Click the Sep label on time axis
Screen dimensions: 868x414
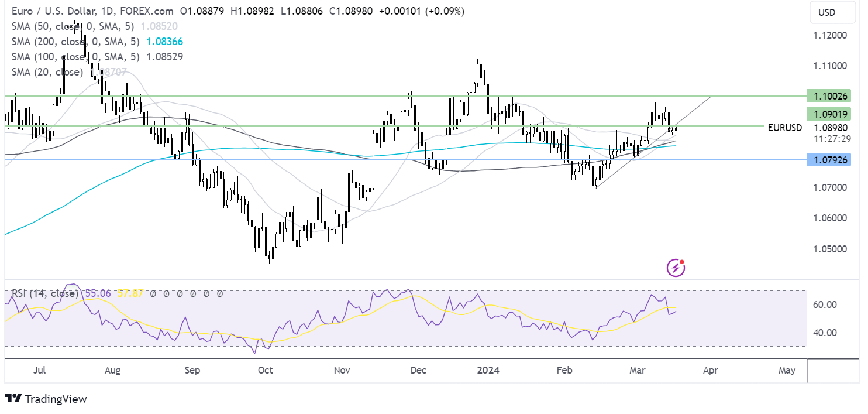pos(192,370)
